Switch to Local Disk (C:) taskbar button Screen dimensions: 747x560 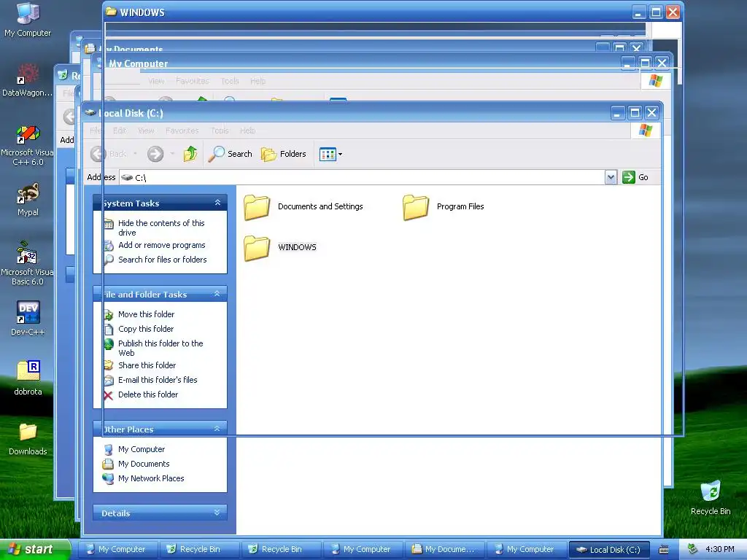[609, 550]
